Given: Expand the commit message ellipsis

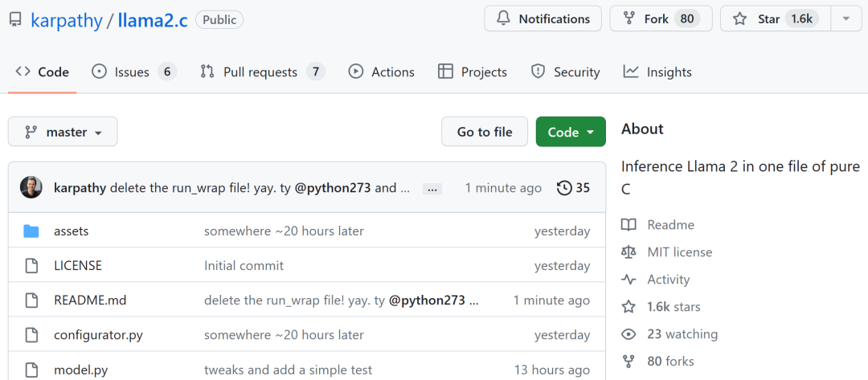Looking at the screenshot, I should point(432,189).
